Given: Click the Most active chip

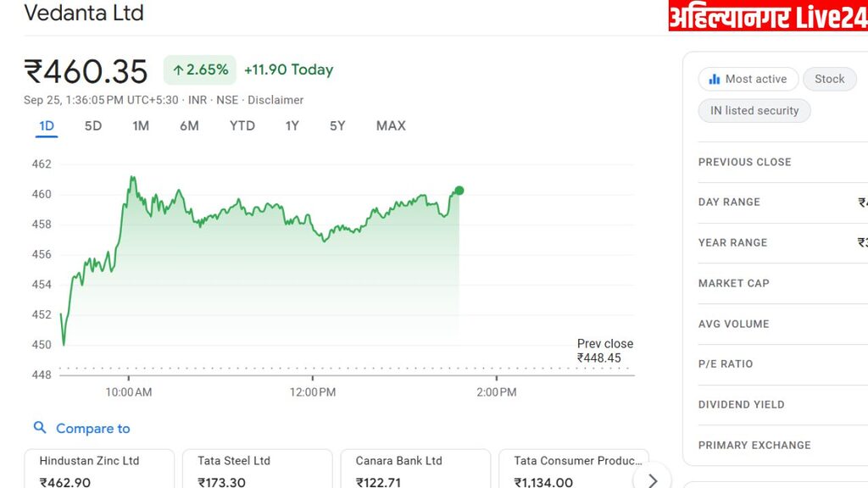Looking at the screenshot, I should [748, 79].
